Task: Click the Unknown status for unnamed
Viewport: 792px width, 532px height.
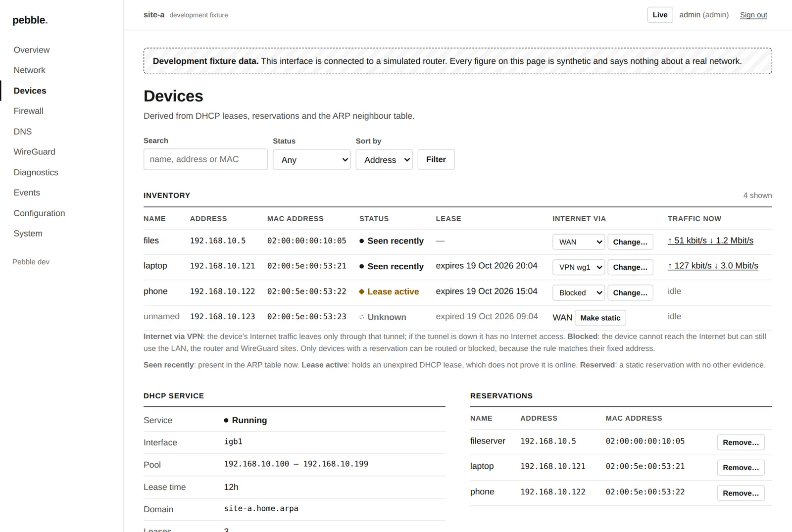Action: click(x=383, y=317)
